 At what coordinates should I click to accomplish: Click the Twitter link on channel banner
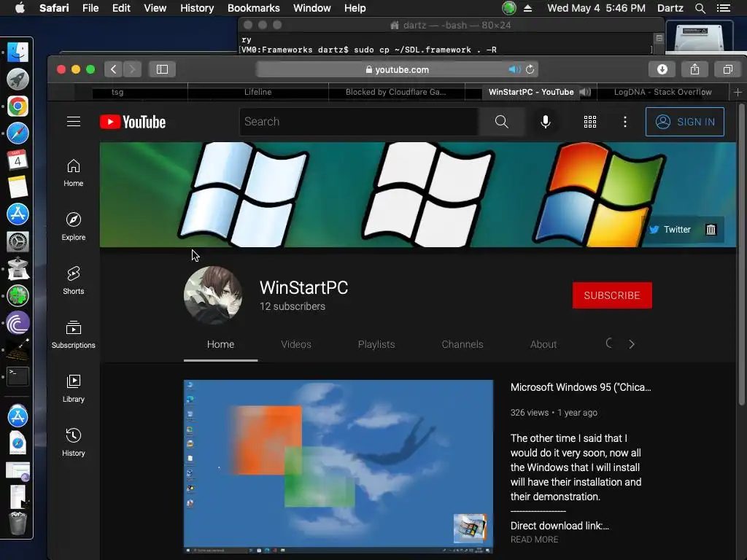point(670,230)
